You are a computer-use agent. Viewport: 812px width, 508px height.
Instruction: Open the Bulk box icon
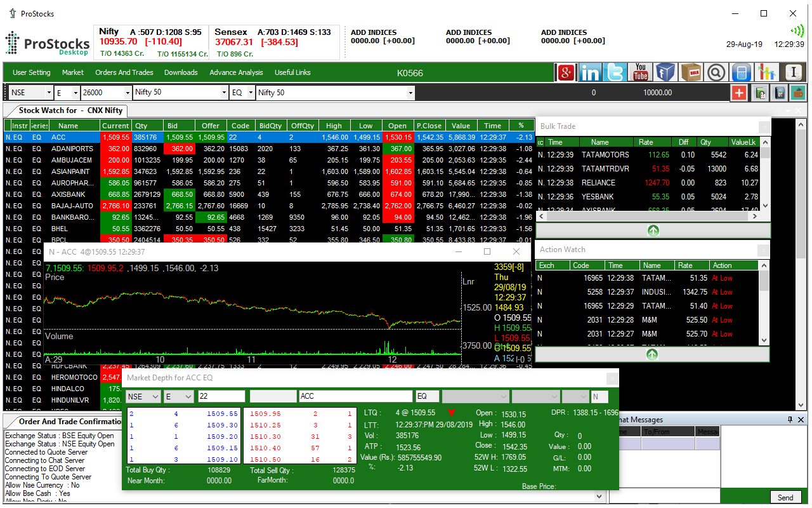tap(691, 72)
